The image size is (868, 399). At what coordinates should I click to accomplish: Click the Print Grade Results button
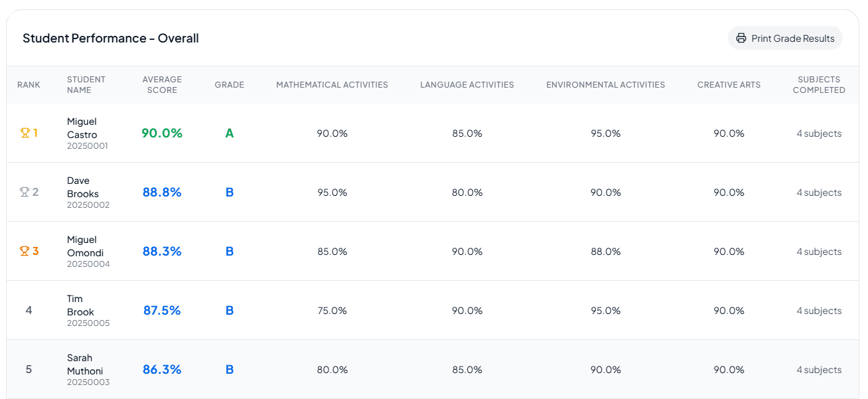pos(785,38)
